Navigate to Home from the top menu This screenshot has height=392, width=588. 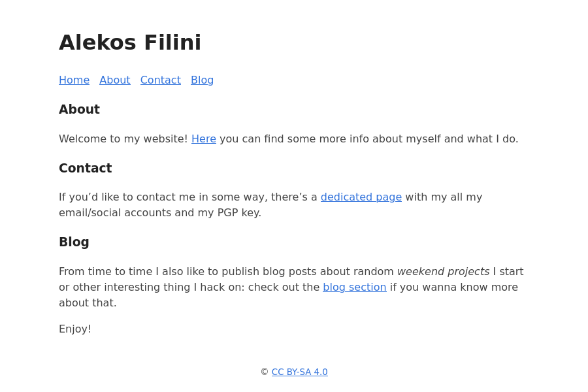pyautogui.click(x=74, y=80)
